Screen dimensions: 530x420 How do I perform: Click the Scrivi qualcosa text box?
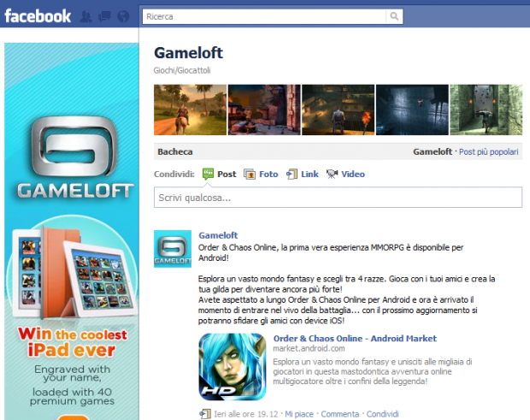(x=338, y=198)
